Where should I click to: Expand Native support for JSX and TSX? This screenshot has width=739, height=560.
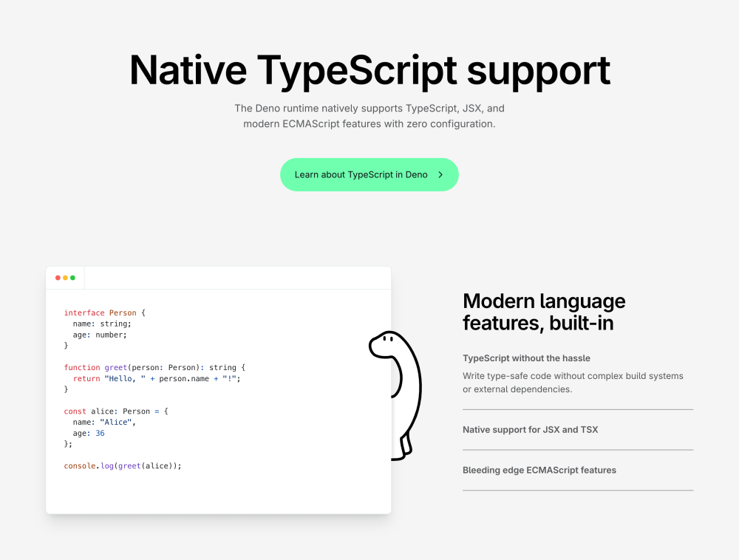(530, 429)
